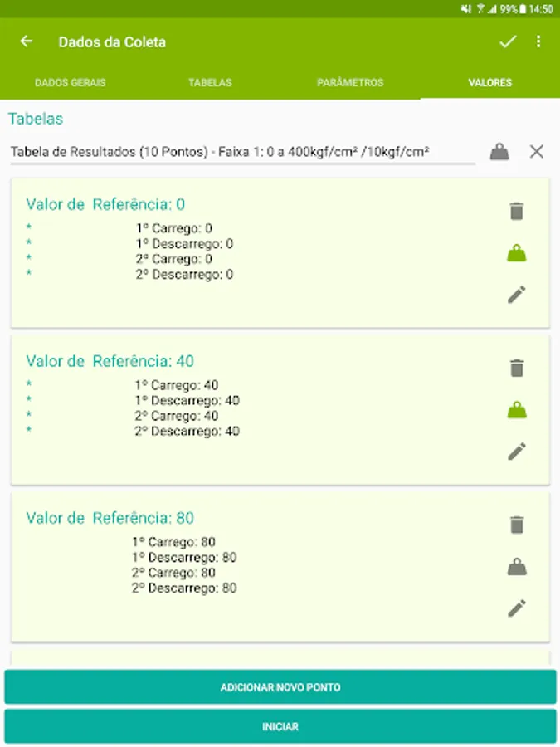Delete the Valor de Referência 80 point
Image resolution: width=560 pixels, height=747 pixels.
(517, 525)
